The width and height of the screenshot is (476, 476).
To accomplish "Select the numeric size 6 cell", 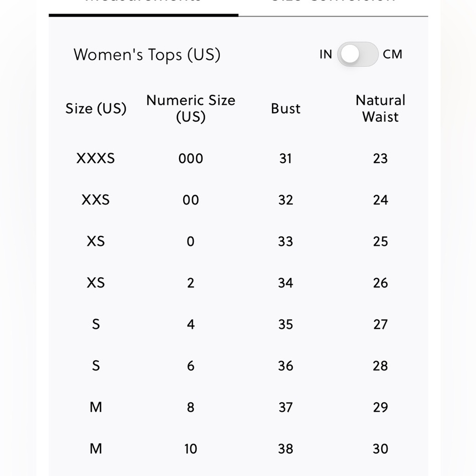I will 190,366.
